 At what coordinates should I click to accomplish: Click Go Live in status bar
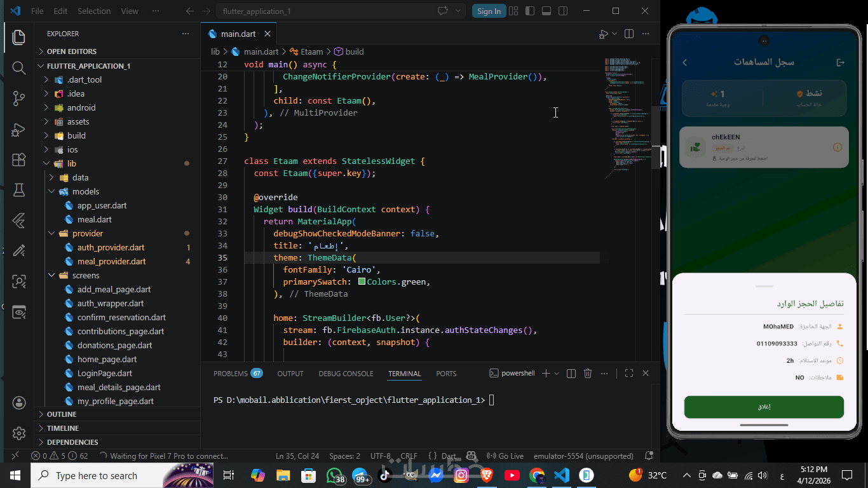tap(505, 456)
